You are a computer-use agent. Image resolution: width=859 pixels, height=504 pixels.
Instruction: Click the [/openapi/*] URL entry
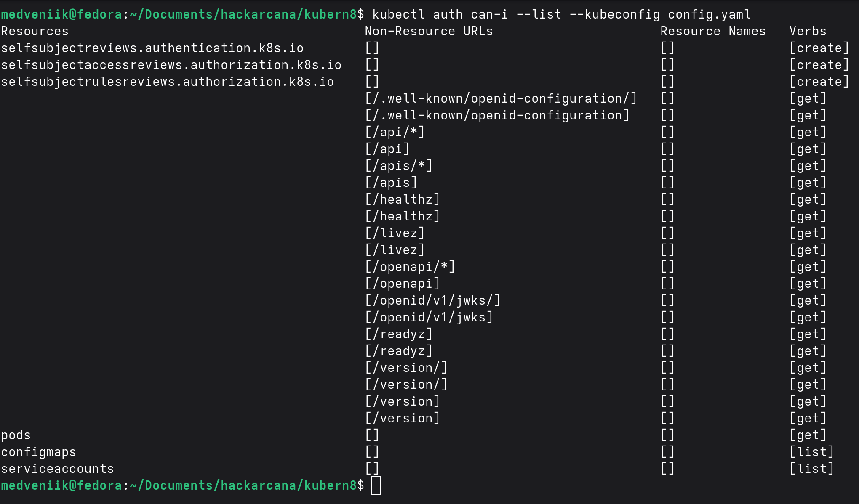410,267
